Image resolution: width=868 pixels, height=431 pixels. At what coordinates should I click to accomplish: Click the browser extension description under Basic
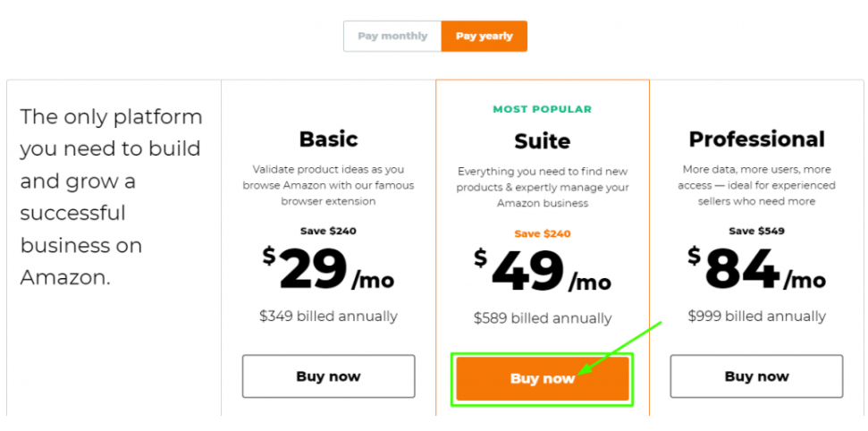(x=328, y=185)
